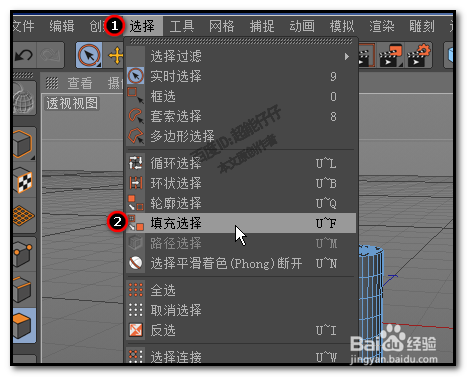Choose 取消选择 deselect all

coord(241,310)
